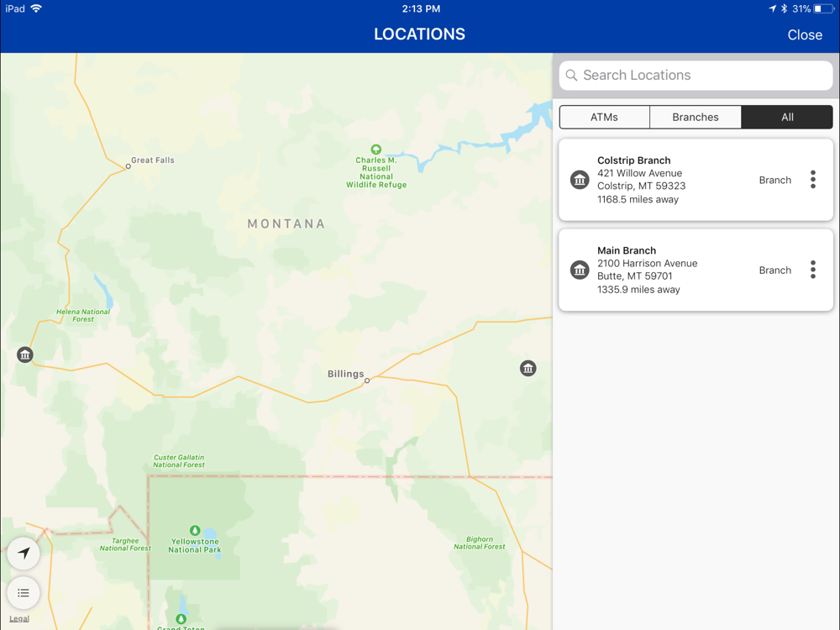
Task: Tap Helena National Forest label
Action: (x=83, y=315)
